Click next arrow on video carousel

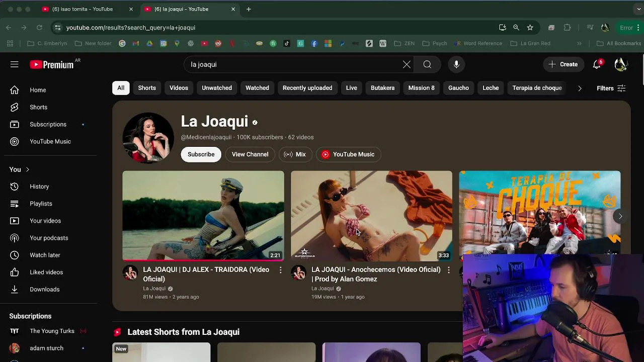[x=620, y=216]
